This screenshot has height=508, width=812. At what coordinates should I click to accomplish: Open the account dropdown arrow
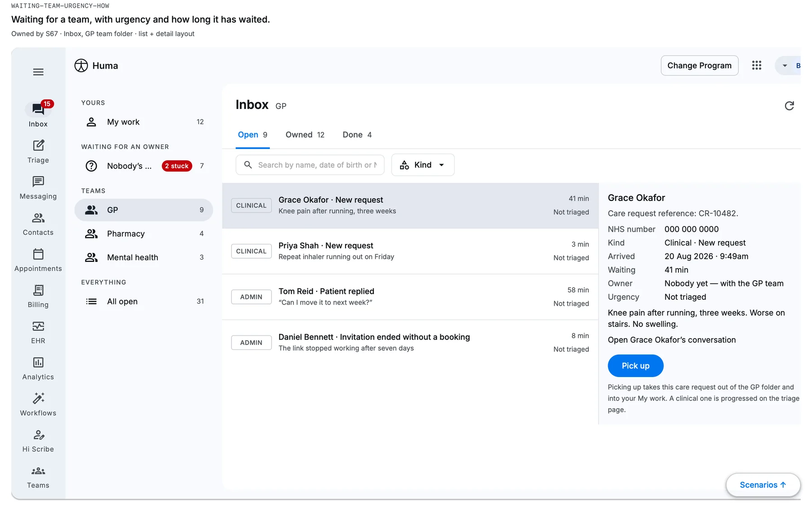click(785, 65)
